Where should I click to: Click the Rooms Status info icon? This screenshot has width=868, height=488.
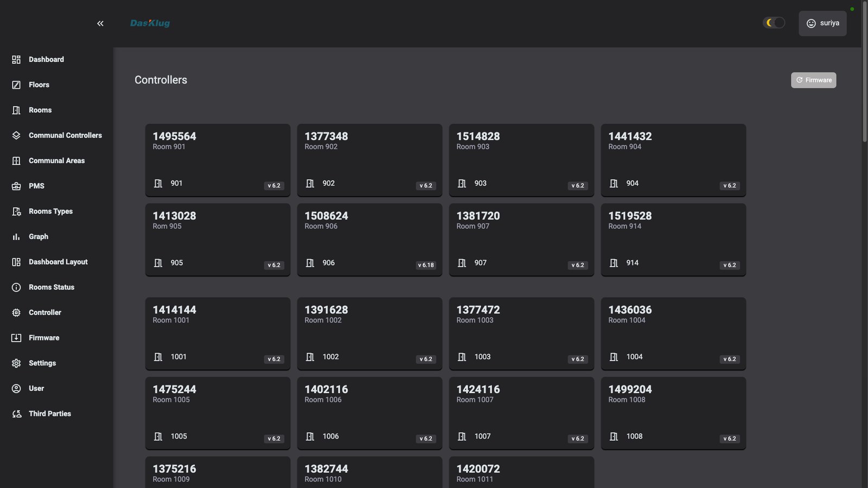16,287
